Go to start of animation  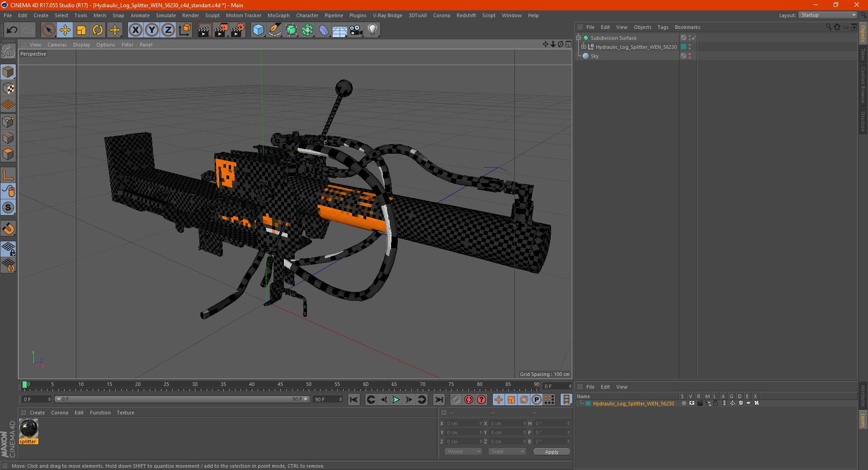click(x=354, y=399)
